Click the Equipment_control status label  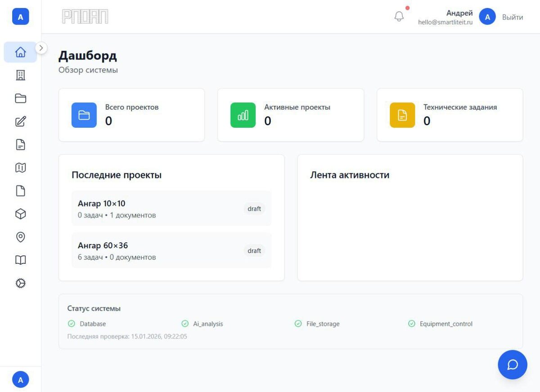pyautogui.click(x=446, y=324)
